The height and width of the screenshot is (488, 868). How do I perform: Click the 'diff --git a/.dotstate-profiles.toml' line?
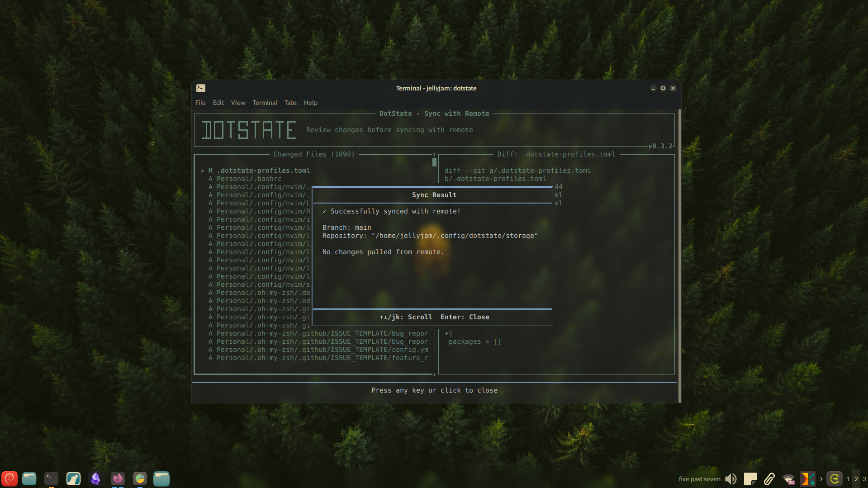517,171
